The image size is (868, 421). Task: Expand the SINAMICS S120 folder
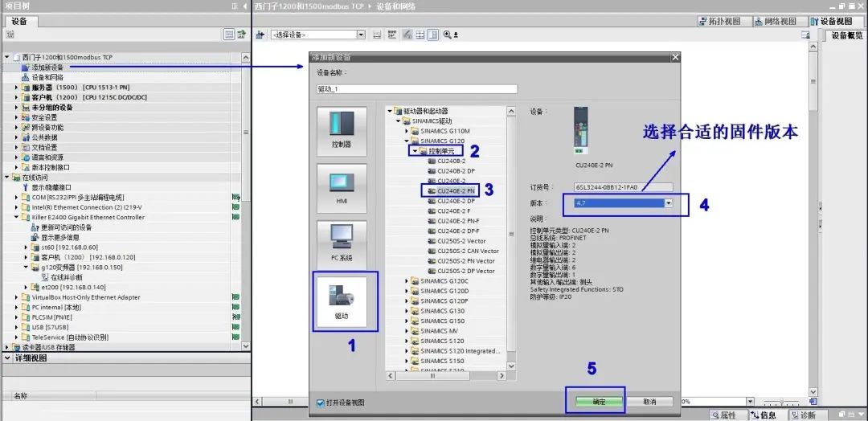(407, 341)
